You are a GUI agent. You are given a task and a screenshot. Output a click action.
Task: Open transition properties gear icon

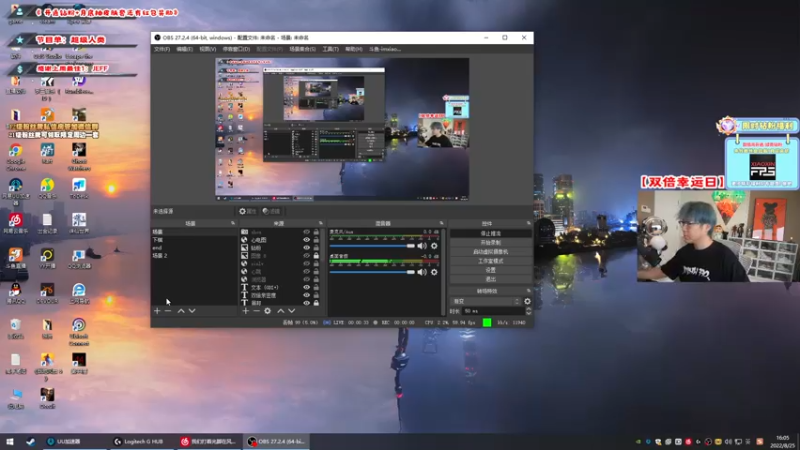(527, 302)
